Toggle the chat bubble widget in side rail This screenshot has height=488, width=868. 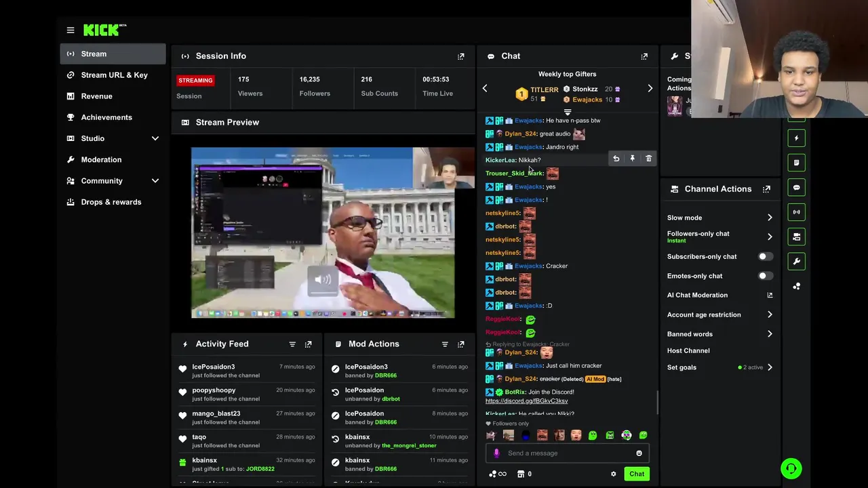[x=797, y=188]
